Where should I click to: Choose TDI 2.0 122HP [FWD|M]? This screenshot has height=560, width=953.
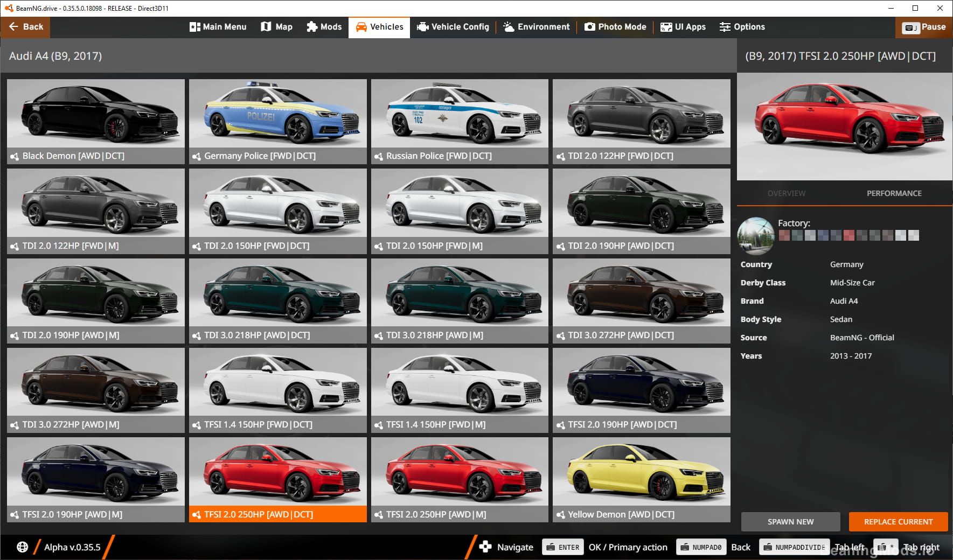pos(96,211)
